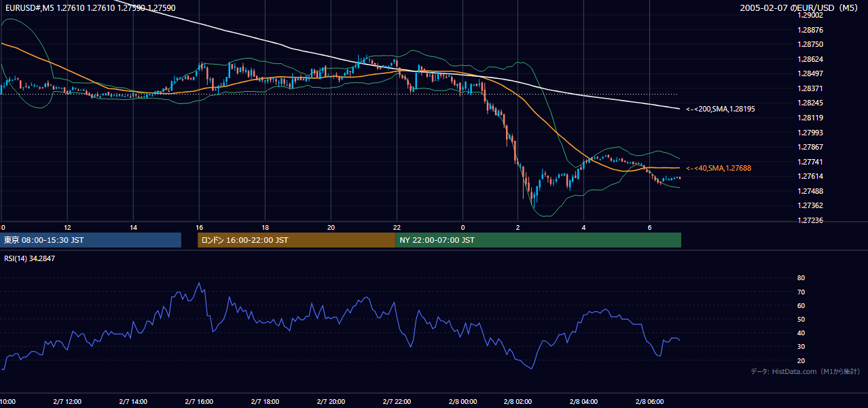Click RSI scale value 80

[801, 278]
